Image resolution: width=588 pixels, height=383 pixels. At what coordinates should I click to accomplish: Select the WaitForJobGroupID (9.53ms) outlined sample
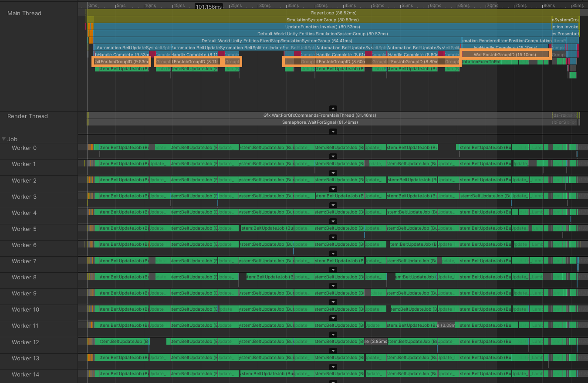pos(121,61)
